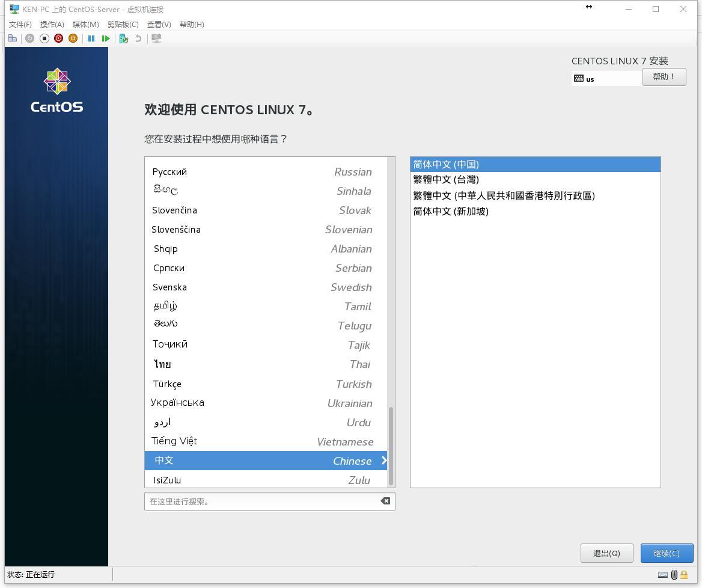This screenshot has width=702, height=588.
Task: Click the keyboard layout icon beside us
Action: click(578, 78)
